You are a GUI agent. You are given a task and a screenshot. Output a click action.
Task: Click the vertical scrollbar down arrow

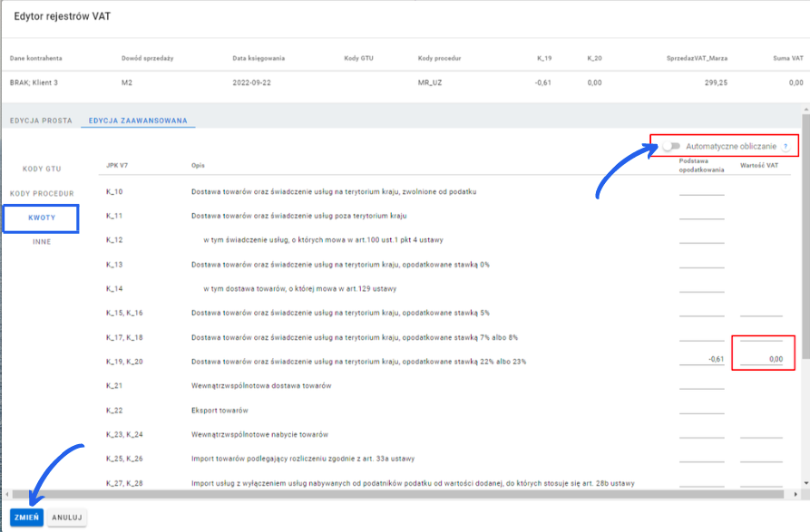pos(805,485)
